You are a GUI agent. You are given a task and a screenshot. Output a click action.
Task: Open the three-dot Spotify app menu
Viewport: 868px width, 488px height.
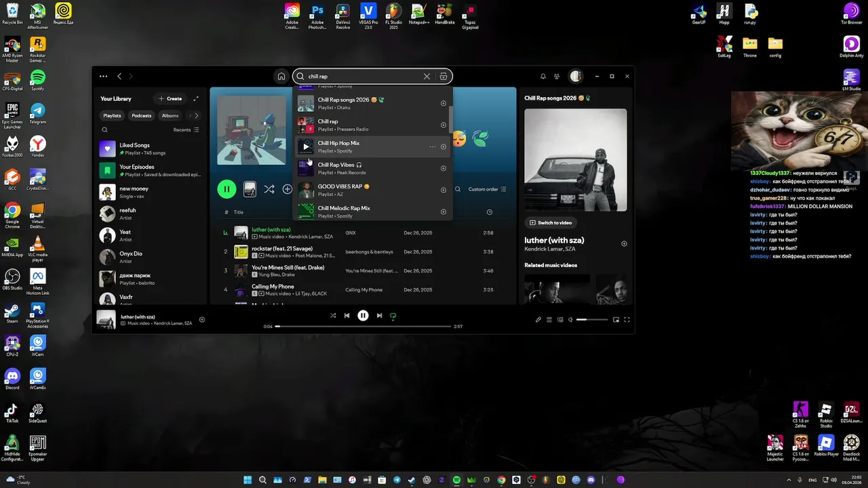103,77
